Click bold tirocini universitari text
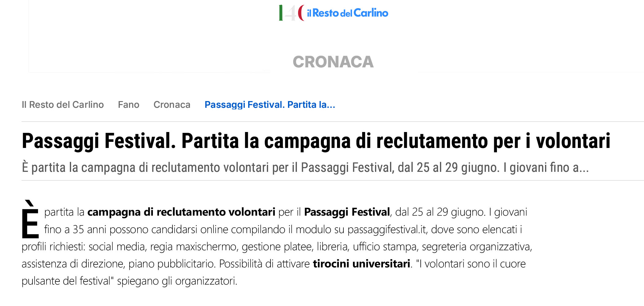This screenshot has width=644, height=306. tap(362, 264)
